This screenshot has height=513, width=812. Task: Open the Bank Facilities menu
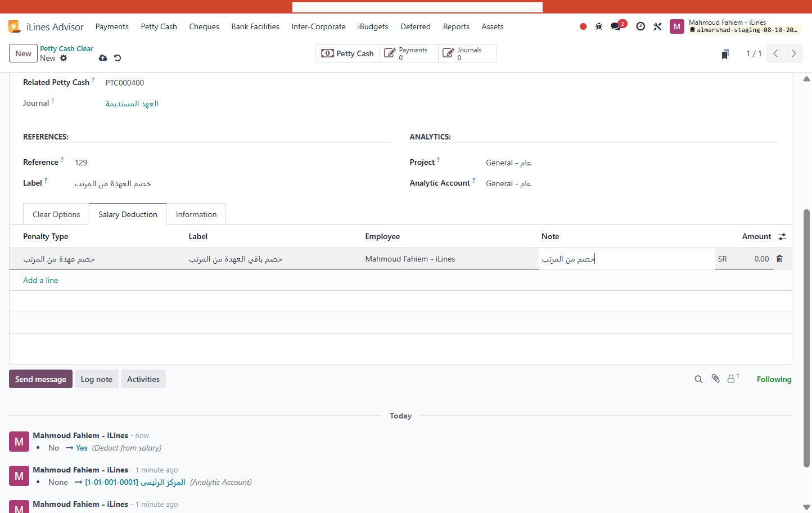pyautogui.click(x=255, y=26)
